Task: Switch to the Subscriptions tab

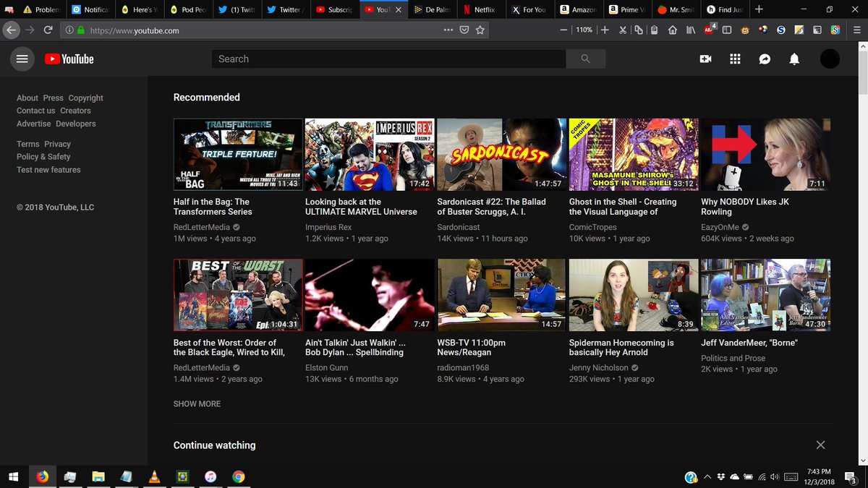Action: tap(335, 10)
